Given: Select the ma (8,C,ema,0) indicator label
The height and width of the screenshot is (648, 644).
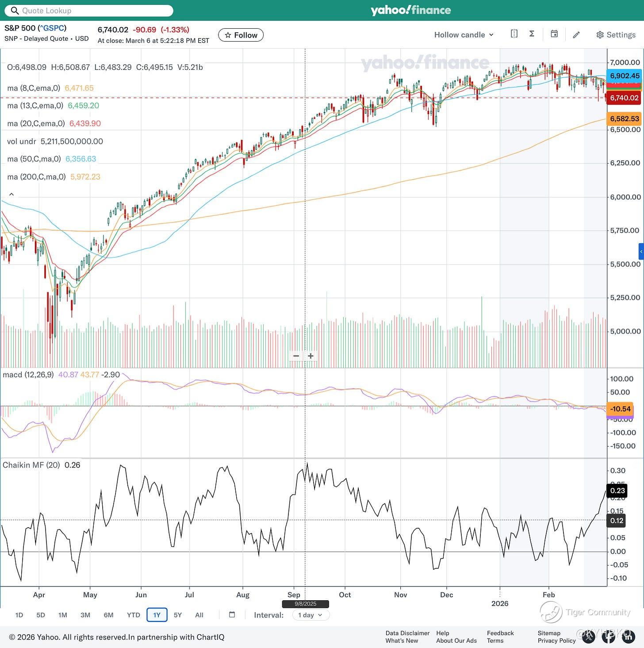Looking at the screenshot, I should tap(34, 88).
